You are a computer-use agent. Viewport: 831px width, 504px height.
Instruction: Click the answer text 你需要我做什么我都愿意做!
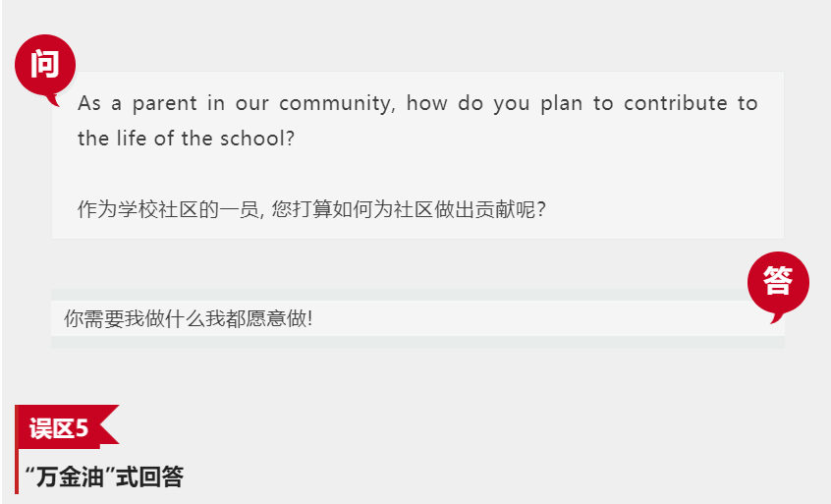pos(188,318)
